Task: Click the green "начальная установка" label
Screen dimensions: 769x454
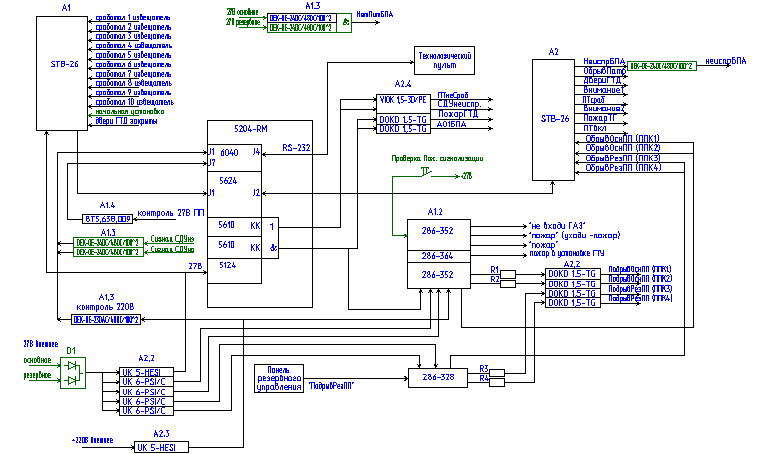Action: (129, 112)
